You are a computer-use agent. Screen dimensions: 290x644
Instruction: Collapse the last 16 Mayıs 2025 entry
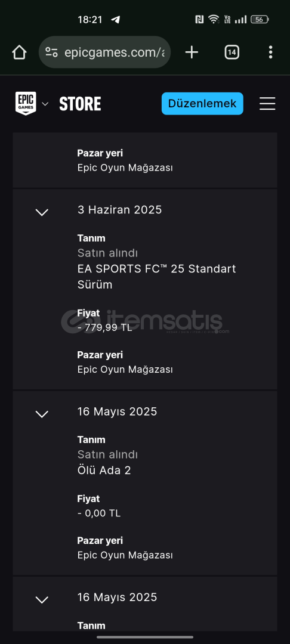click(x=42, y=599)
